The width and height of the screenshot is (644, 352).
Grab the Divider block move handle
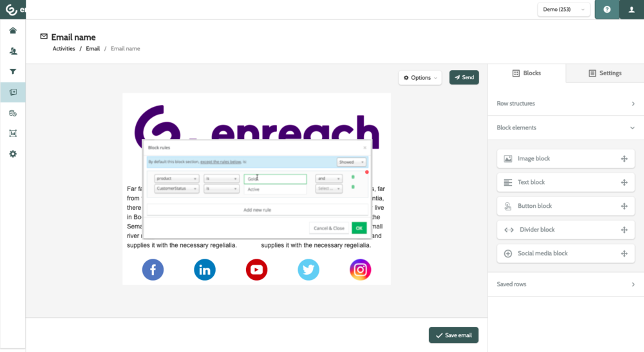point(624,230)
